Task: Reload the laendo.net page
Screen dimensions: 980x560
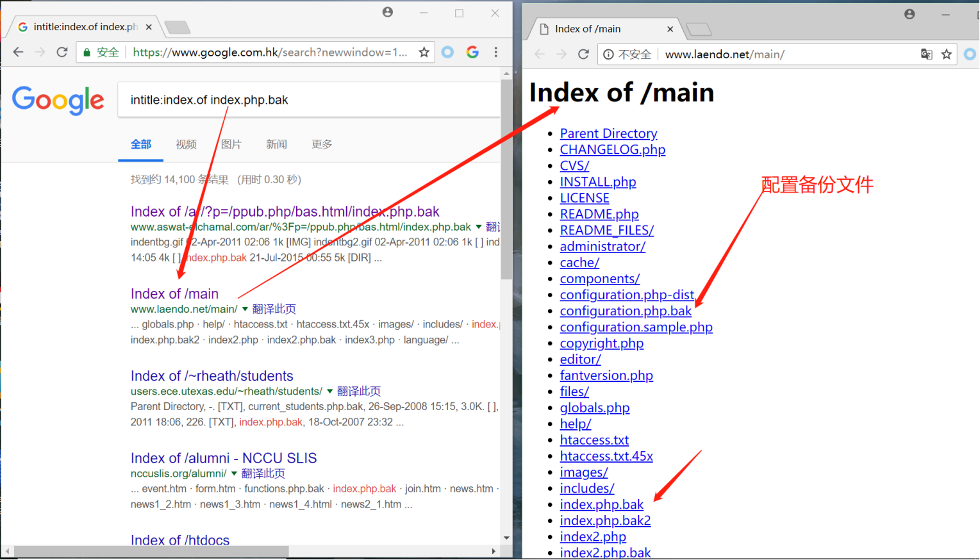Action: click(583, 54)
